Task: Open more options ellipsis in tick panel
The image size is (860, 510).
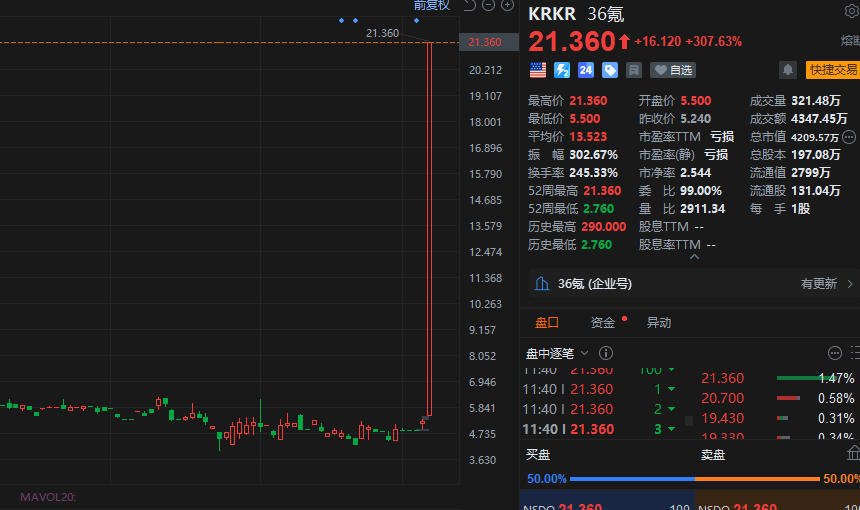Action: click(x=835, y=353)
